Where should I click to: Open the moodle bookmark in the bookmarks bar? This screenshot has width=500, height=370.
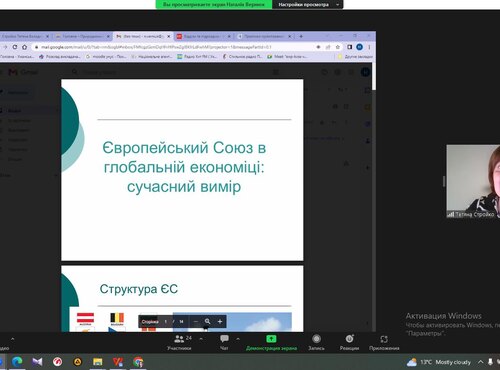pyautogui.click(x=106, y=57)
